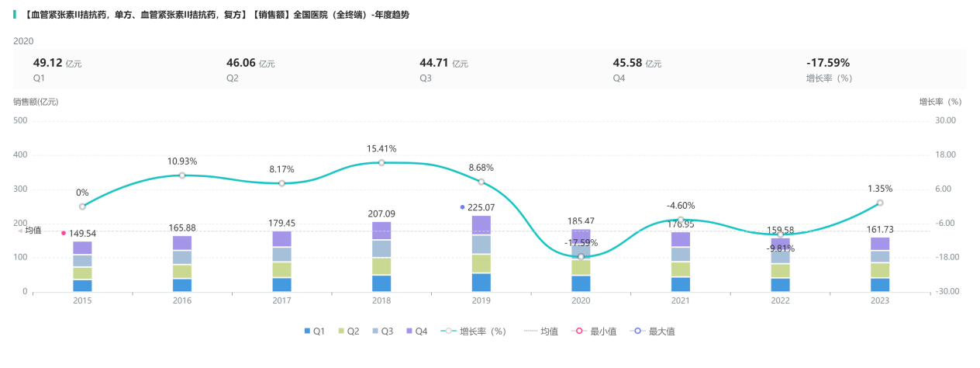The width and height of the screenshot is (980, 368).
Task: Click the Q4 summary value 45.58 亿元
Action: (637, 64)
